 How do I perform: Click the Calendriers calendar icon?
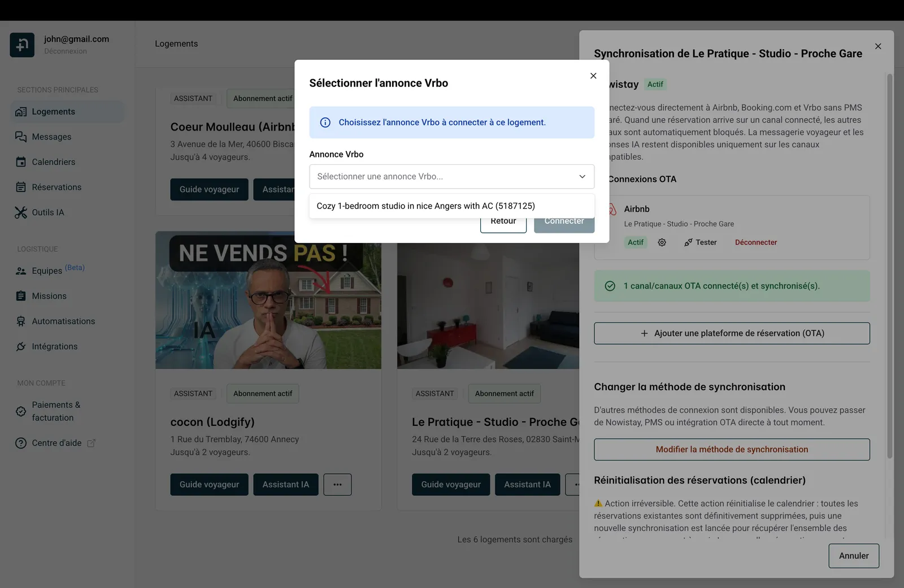point(21,162)
